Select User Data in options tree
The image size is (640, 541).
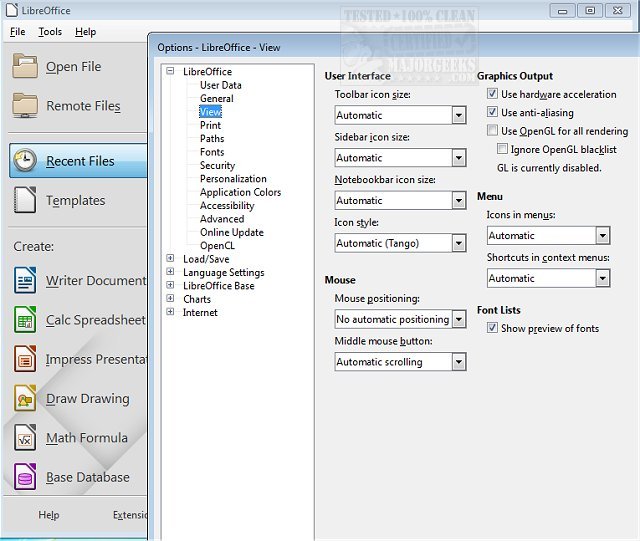pos(220,85)
